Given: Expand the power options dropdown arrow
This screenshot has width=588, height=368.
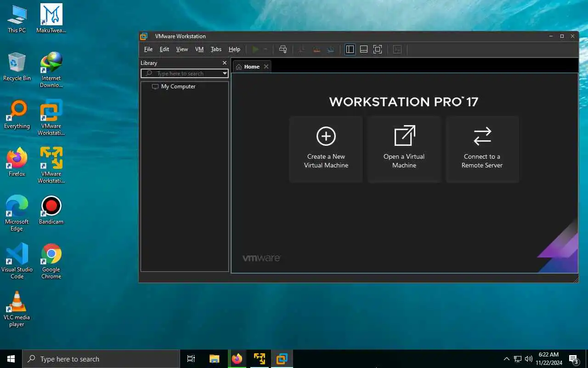Looking at the screenshot, I should click(266, 49).
